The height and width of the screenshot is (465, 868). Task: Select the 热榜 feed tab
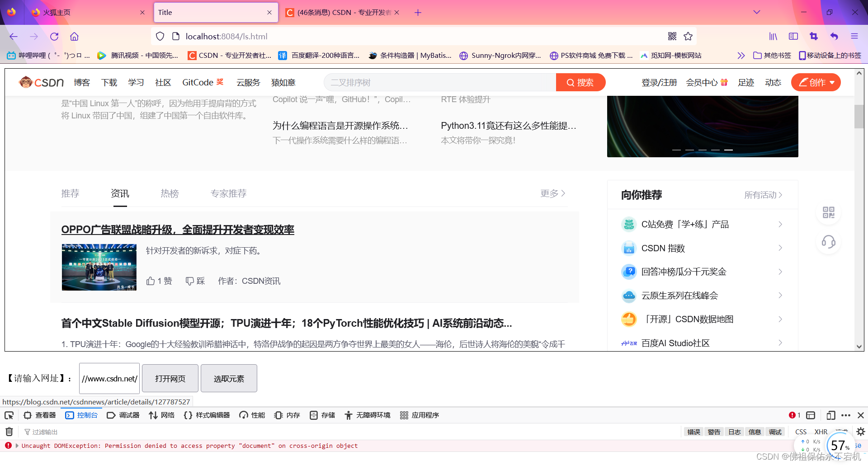[170, 193]
